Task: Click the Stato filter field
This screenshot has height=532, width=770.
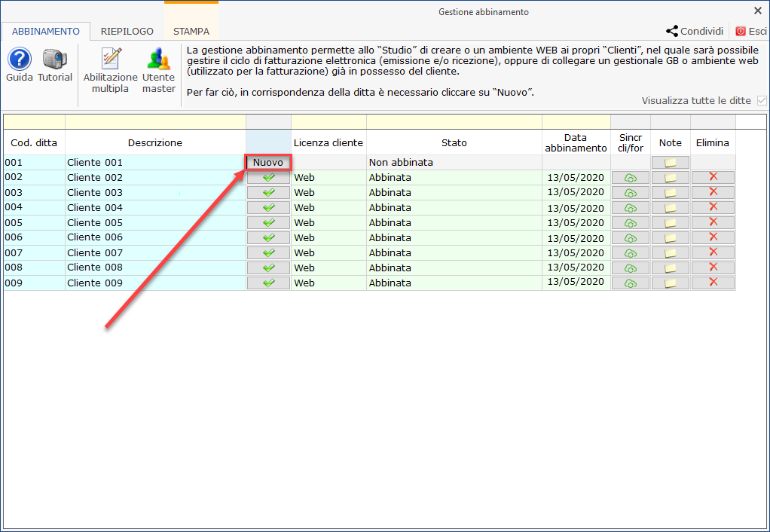Action: click(454, 122)
